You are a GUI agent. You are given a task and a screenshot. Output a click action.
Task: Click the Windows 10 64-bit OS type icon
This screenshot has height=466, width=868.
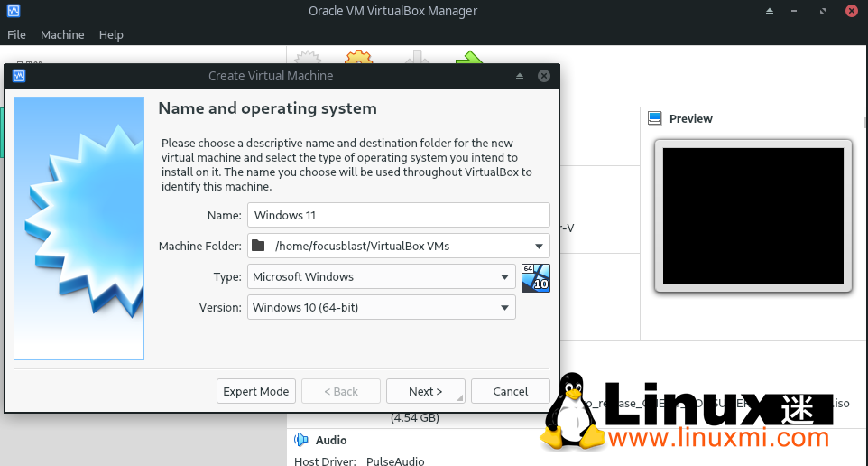coord(536,277)
